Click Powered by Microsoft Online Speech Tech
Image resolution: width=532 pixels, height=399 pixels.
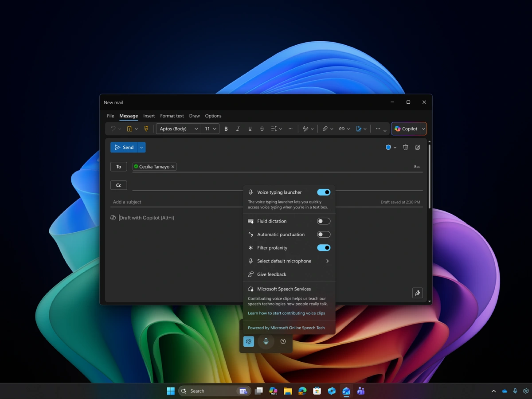(x=286, y=328)
